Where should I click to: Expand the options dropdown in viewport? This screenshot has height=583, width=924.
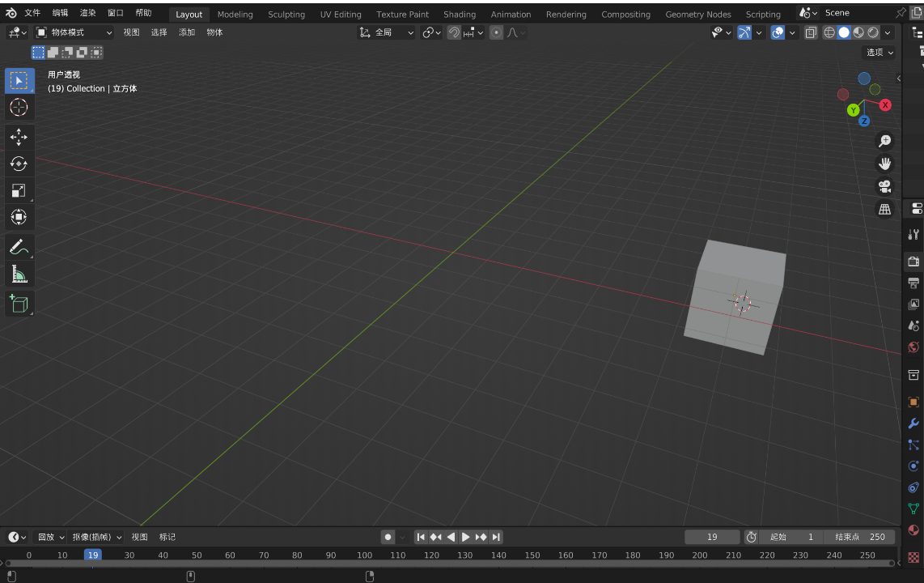click(x=880, y=53)
